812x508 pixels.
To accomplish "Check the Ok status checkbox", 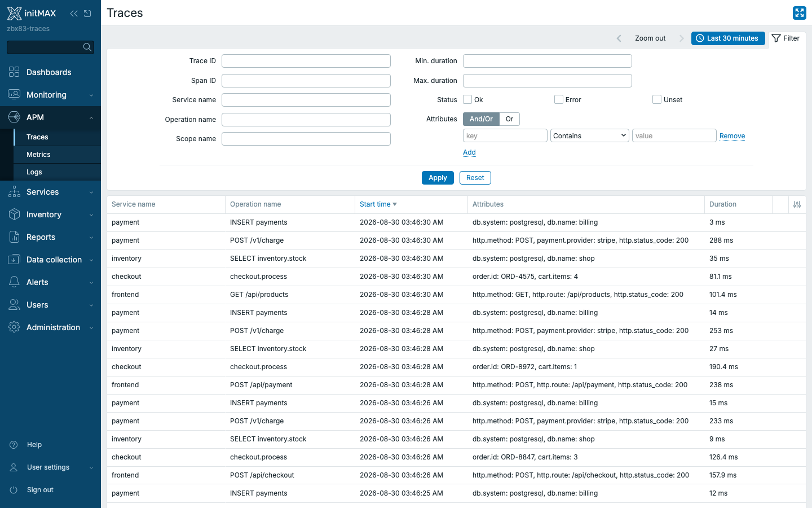I will pyautogui.click(x=467, y=99).
